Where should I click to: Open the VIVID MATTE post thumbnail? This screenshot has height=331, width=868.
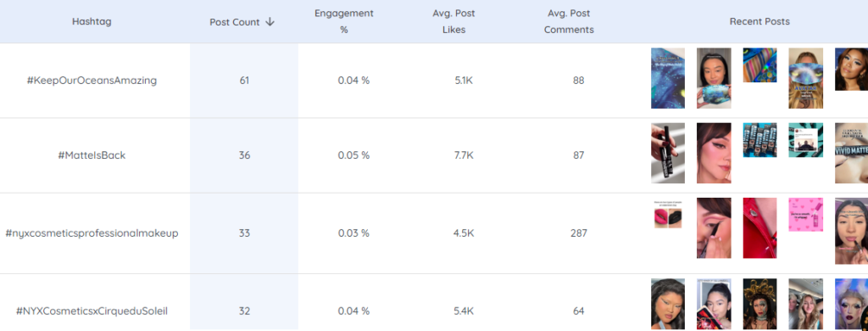pos(851,153)
